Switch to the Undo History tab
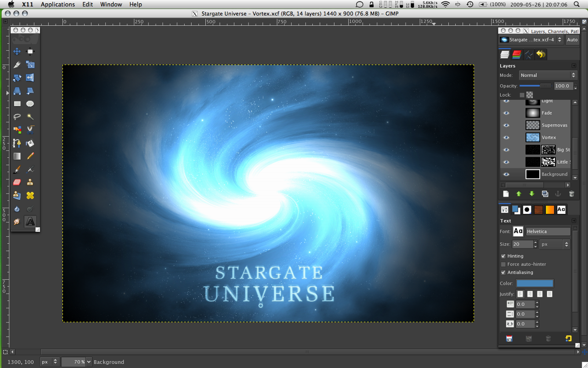This screenshot has height=368, width=588. tap(541, 55)
